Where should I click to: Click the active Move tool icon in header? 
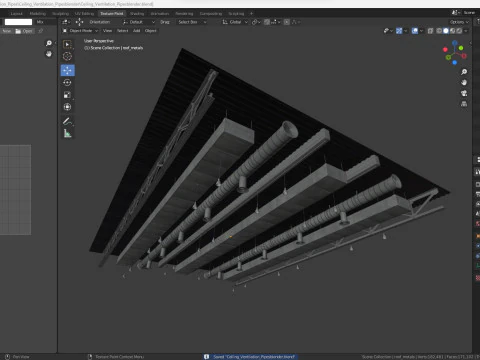click(79, 22)
